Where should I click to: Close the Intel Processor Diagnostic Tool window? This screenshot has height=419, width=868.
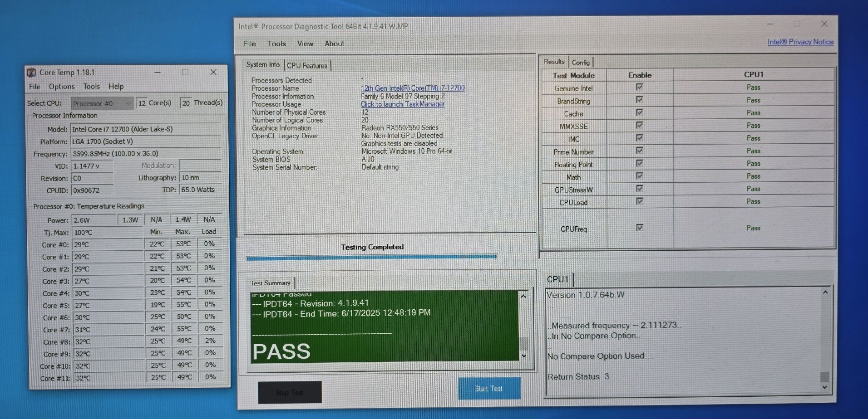pyautogui.click(x=824, y=24)
